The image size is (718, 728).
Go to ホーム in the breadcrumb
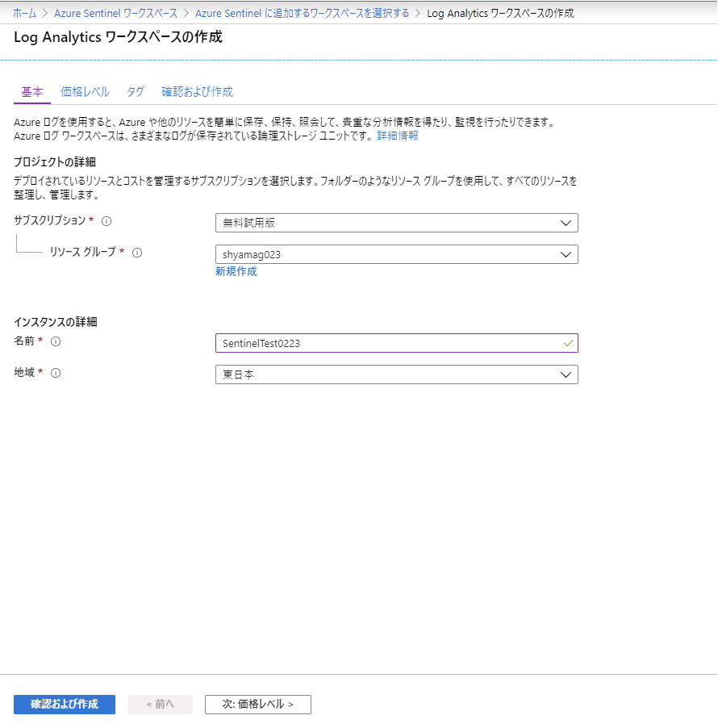coord(24,14)
